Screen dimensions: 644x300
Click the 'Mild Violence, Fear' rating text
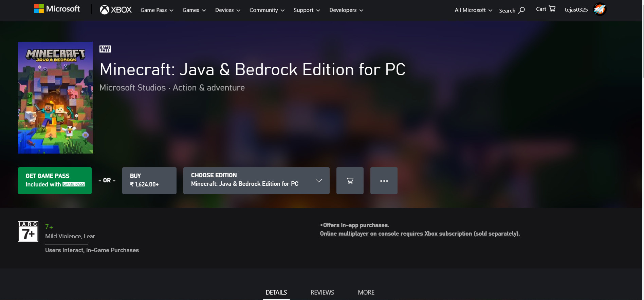(x=70, y=236)
